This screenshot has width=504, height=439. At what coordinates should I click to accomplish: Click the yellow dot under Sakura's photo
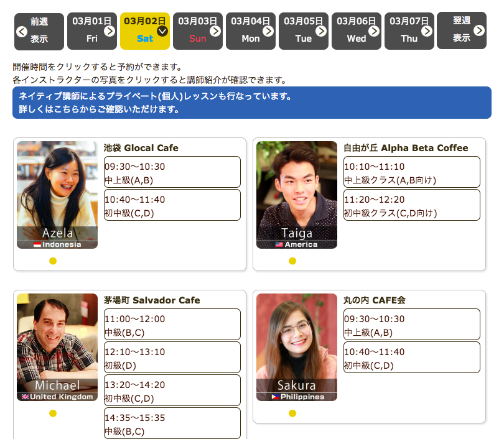[x=292, y=414]
